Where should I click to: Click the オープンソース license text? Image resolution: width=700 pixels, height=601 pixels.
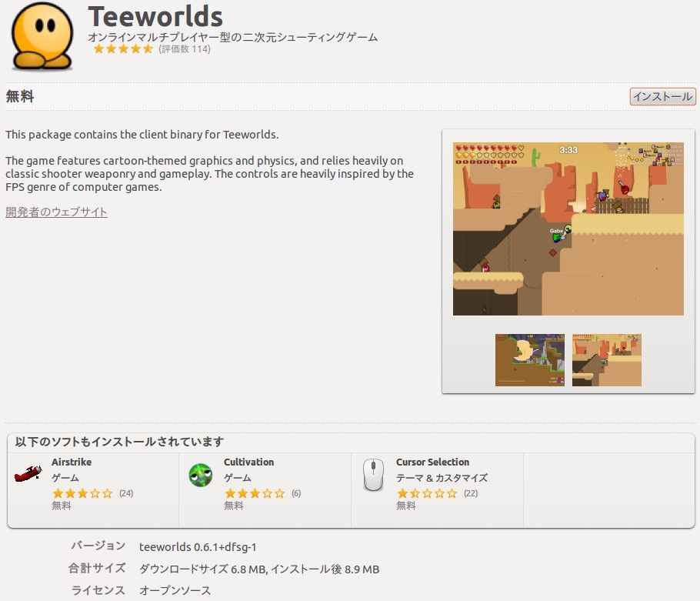(x=175, y=590)
